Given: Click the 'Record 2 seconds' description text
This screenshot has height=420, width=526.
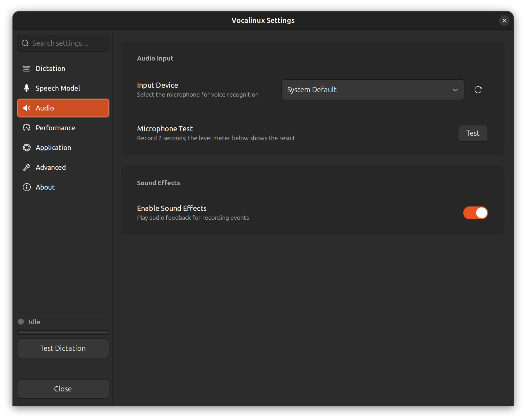Looking at the screenshot, I should pyautogui.click(x=216, y=138).
